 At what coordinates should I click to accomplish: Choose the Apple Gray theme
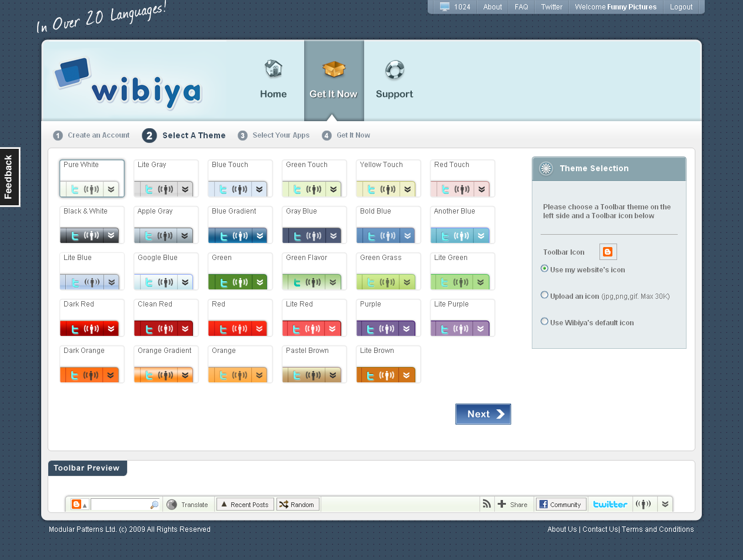(x=166, y=225)
